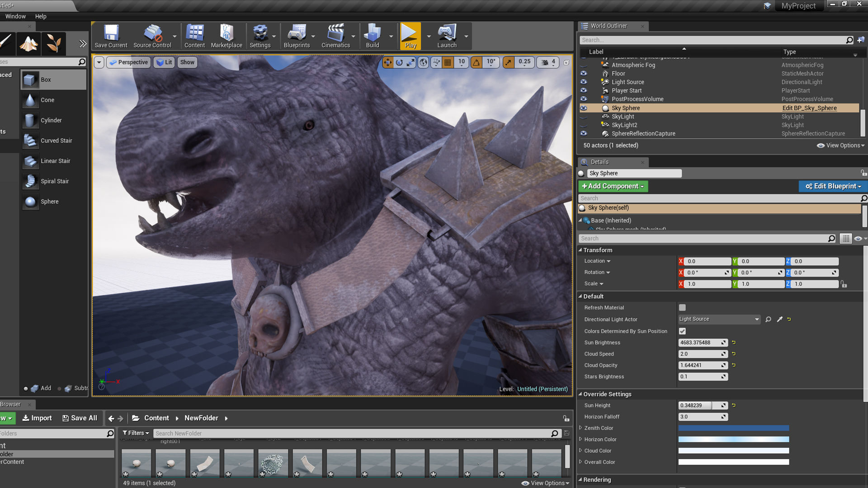Collapse the Transform section
This screenshot has width=868, height=488.
coord(580,250)
